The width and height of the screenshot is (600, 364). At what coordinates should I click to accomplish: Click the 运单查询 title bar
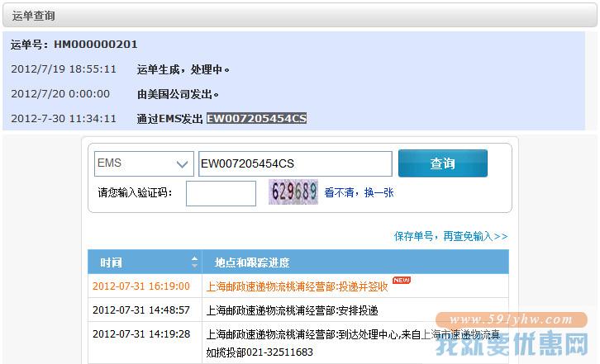(300, 16)
